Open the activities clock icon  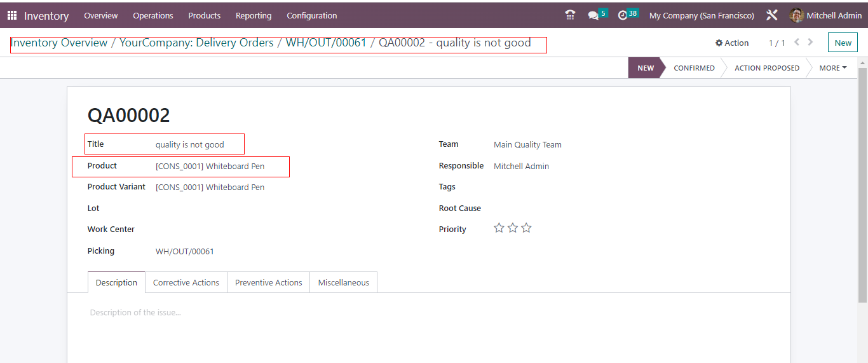pos(623,15)
